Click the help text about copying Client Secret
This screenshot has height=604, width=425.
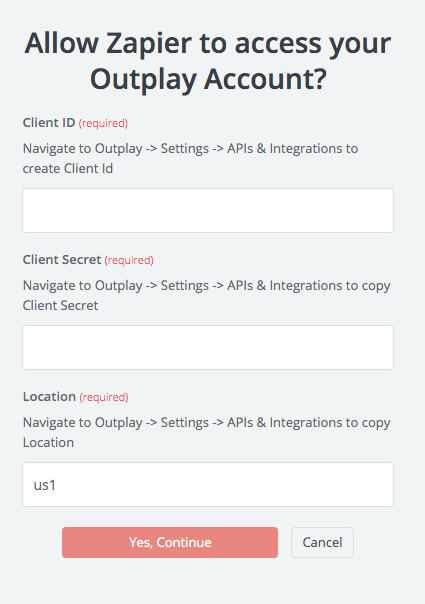[x=207, y=295]
